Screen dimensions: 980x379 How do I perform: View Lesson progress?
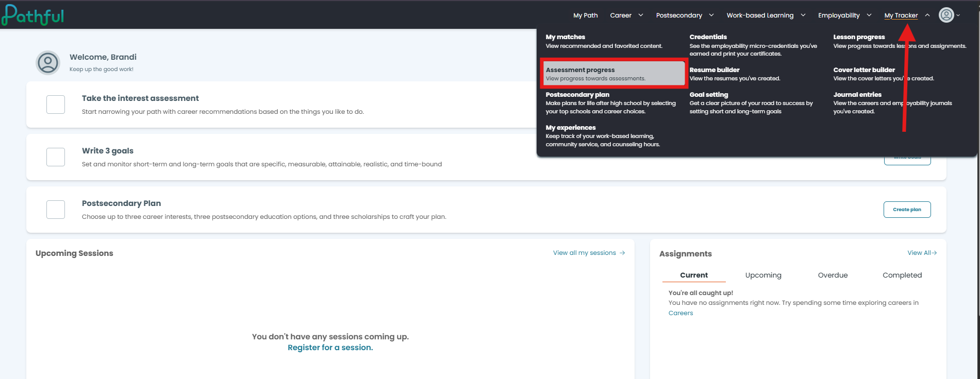pos(900,41)
